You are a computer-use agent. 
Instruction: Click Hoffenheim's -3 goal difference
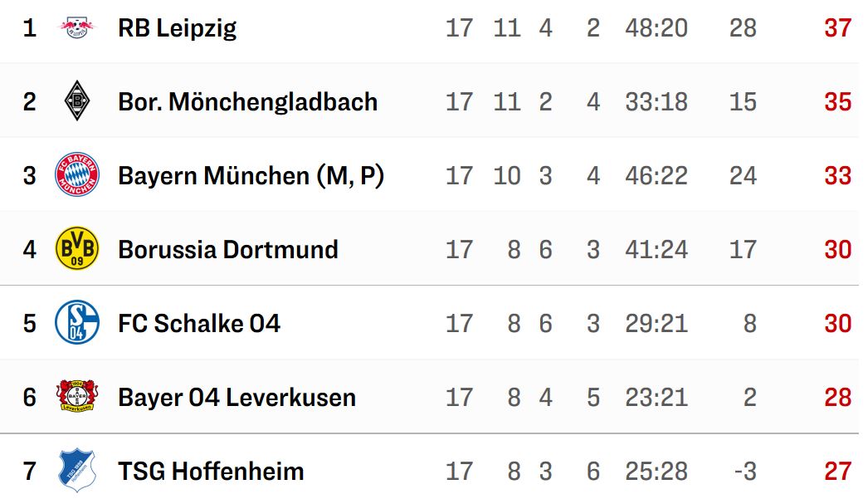(745, 472)
